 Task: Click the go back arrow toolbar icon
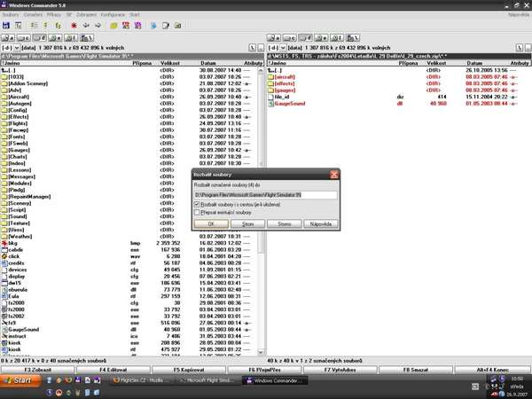pyautogui.click(x=86, y=26)
